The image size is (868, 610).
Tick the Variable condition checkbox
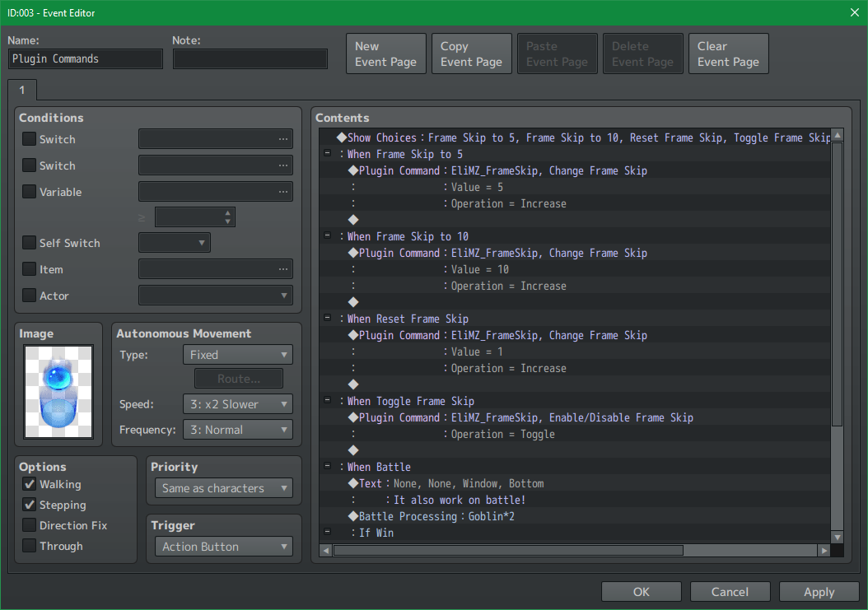coord(30,192)
